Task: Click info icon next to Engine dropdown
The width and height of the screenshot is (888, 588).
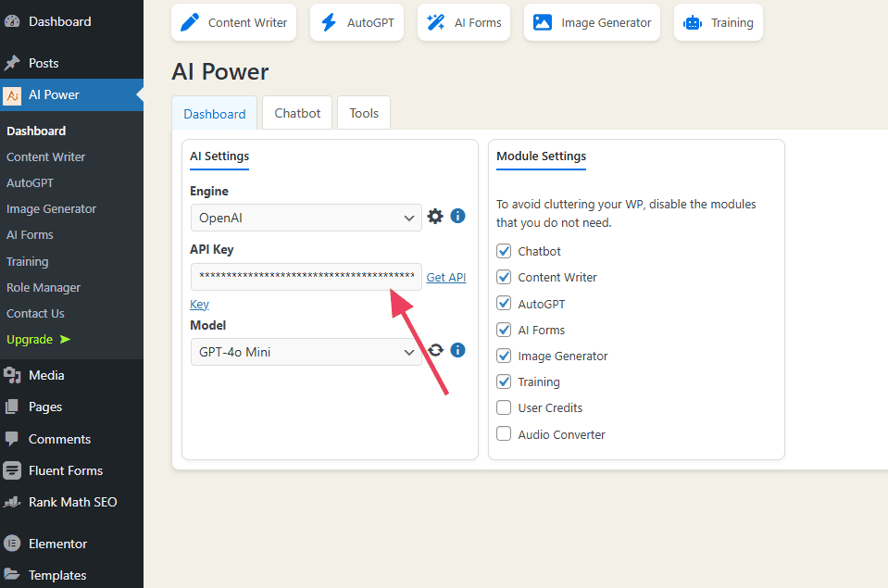Action: (457, 216)
